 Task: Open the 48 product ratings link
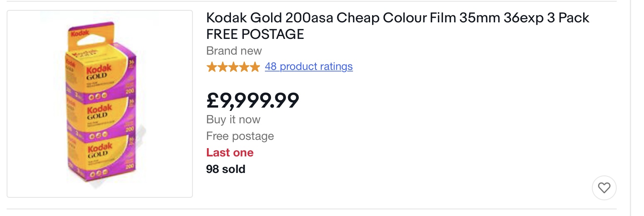coord(308,67)
